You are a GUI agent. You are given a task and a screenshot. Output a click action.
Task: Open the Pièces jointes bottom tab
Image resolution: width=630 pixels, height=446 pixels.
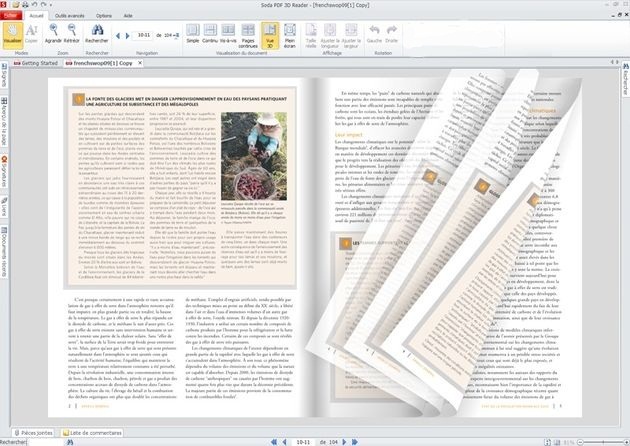(x=33, y=433)
